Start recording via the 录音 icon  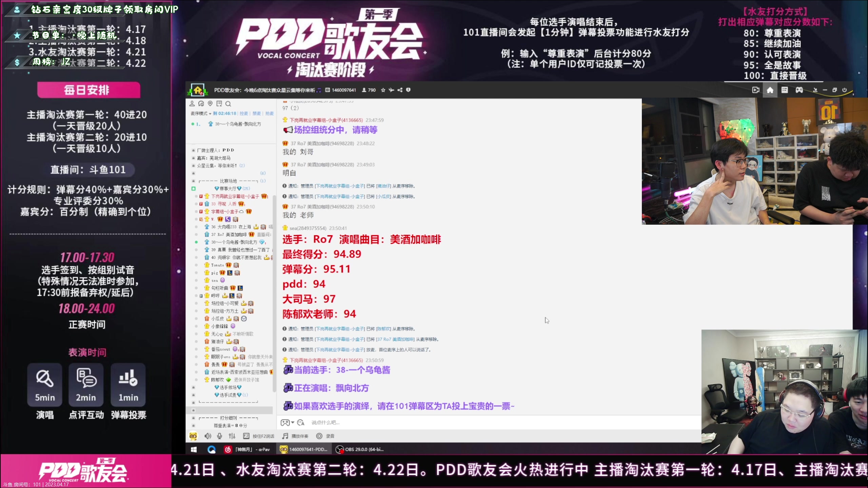point(319,436)
